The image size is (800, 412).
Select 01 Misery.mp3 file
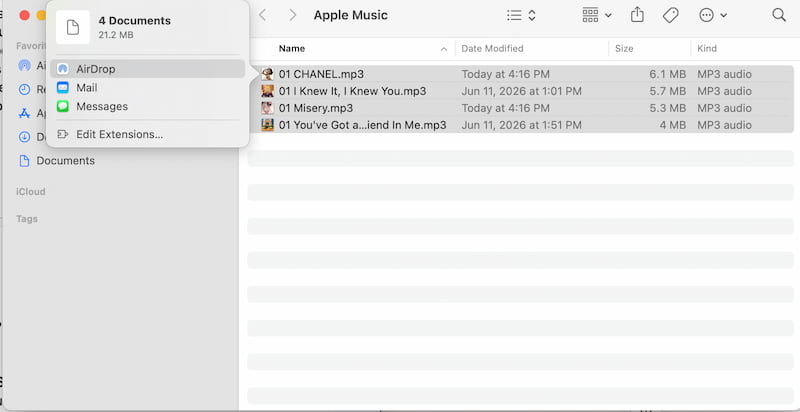(315, 108)
